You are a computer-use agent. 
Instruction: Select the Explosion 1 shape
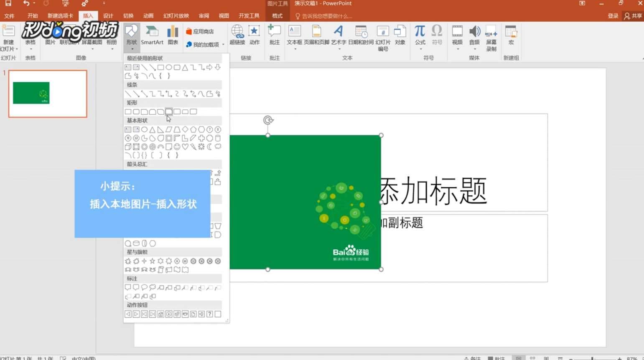pyautogui.click(x=128, y=261)
